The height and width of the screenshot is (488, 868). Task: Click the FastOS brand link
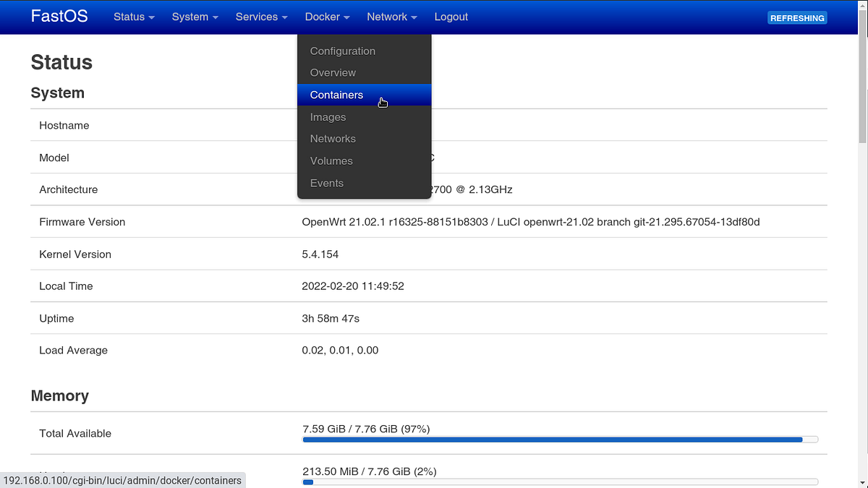(59, 16)
